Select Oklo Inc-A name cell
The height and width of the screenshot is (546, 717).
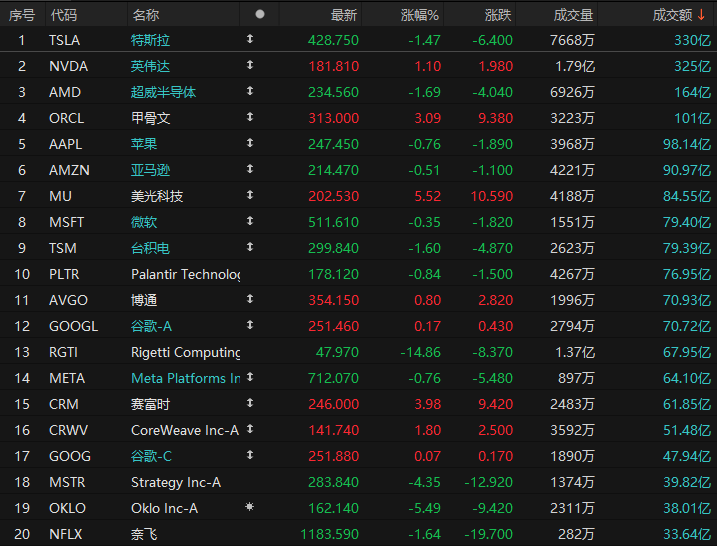(x=165, y=508)
